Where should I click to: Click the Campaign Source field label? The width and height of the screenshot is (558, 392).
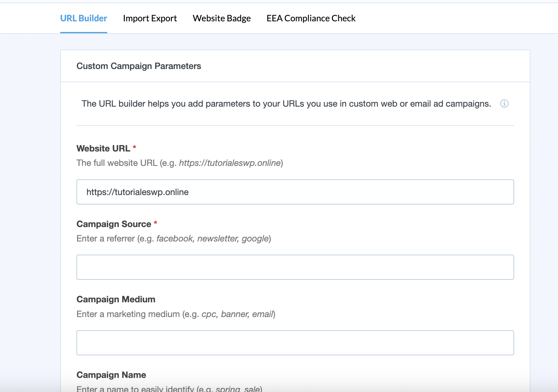tap(114, 224)
